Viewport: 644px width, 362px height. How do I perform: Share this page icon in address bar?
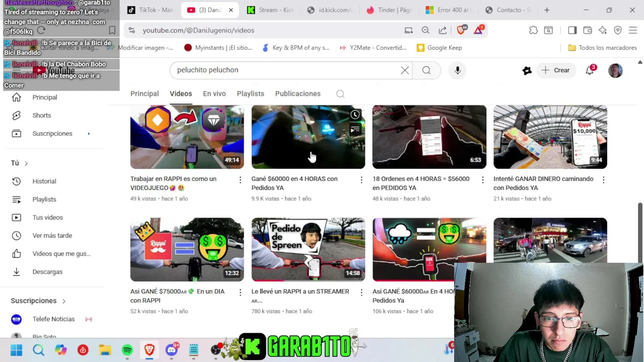point(442,30)
